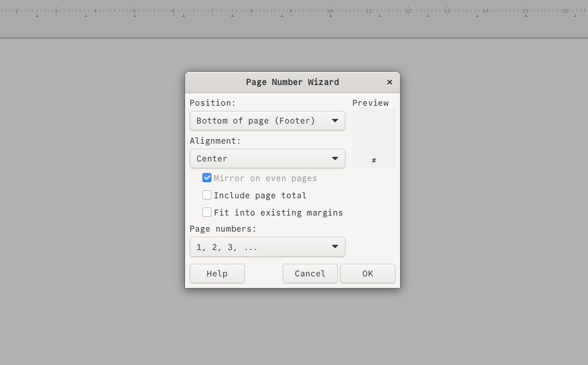This screenshot has height=365, width=588.
Task: Disable Mirror on even pages
Action: pyautogui.click(x=207, y=178)
